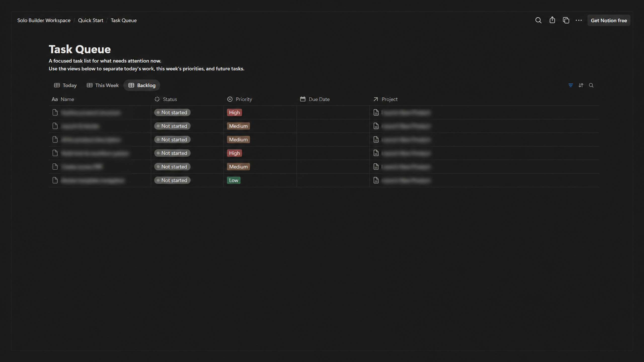This screenshot has width=644, height=362.
Task: Click the Get Notion free button
Action: tap(609, 20)
